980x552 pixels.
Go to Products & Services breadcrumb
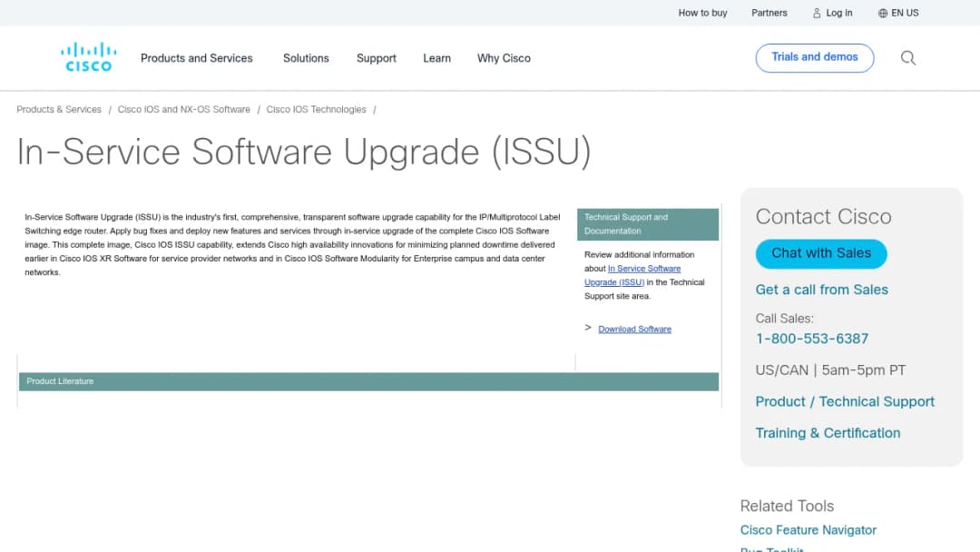[x=59, y=109]
